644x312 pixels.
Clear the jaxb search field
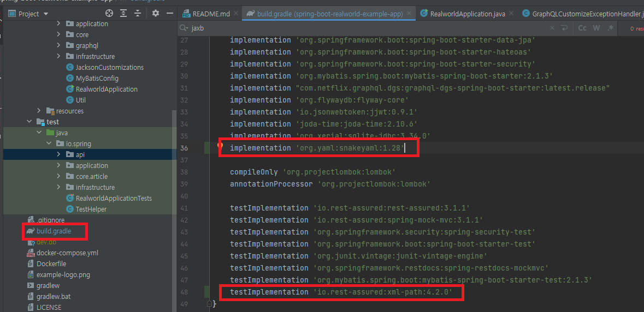pyautogui.click(x=552, y=28)
